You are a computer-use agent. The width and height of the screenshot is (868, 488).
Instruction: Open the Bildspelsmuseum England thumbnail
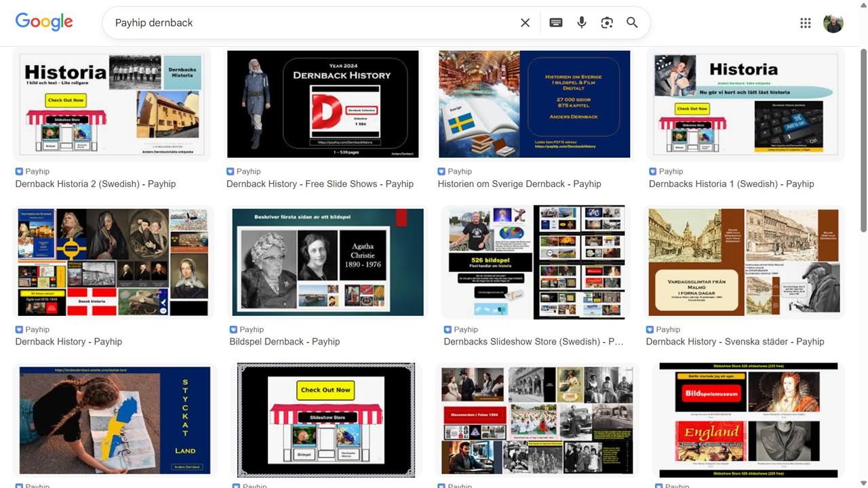coord(749,420)
